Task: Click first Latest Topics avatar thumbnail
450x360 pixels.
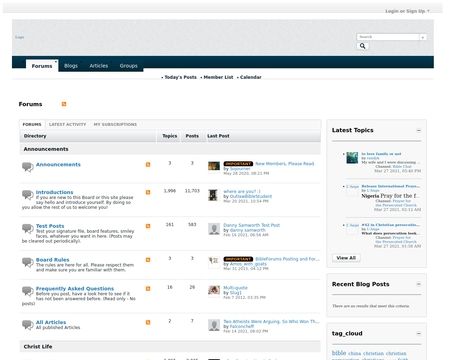Action: [352, 158]
